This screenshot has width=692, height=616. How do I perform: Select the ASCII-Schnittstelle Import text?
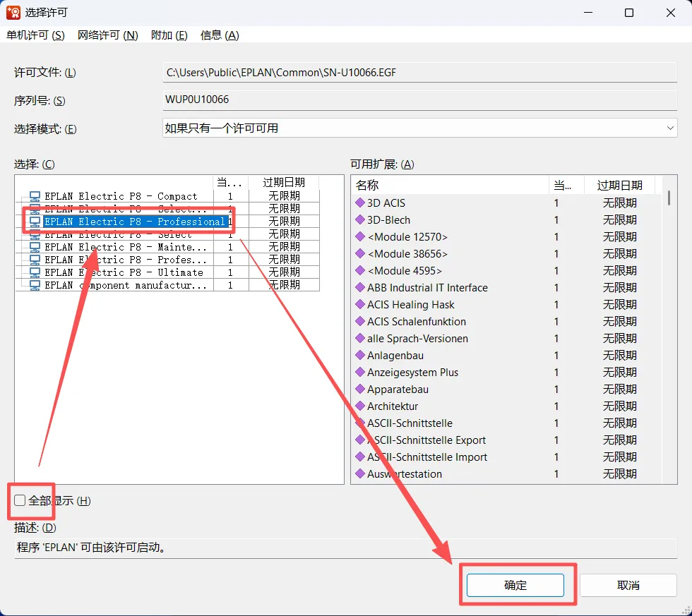[427, 457]
